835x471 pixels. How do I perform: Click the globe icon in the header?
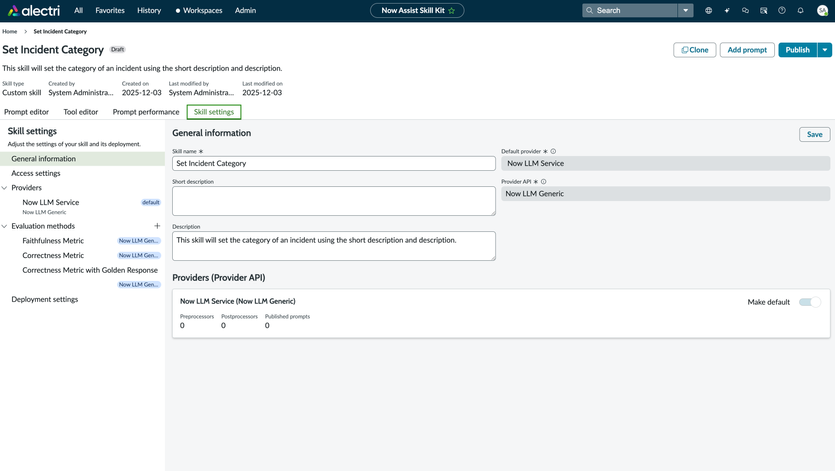click(708, 11)
